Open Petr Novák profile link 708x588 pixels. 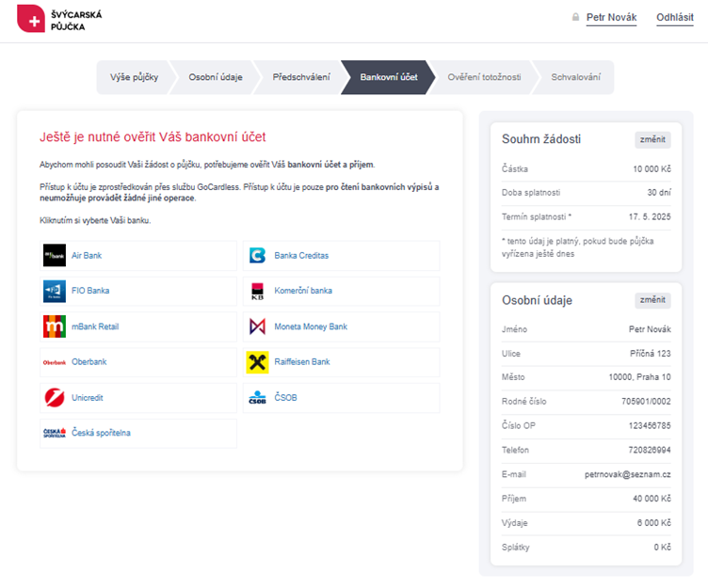coord(611,18)
